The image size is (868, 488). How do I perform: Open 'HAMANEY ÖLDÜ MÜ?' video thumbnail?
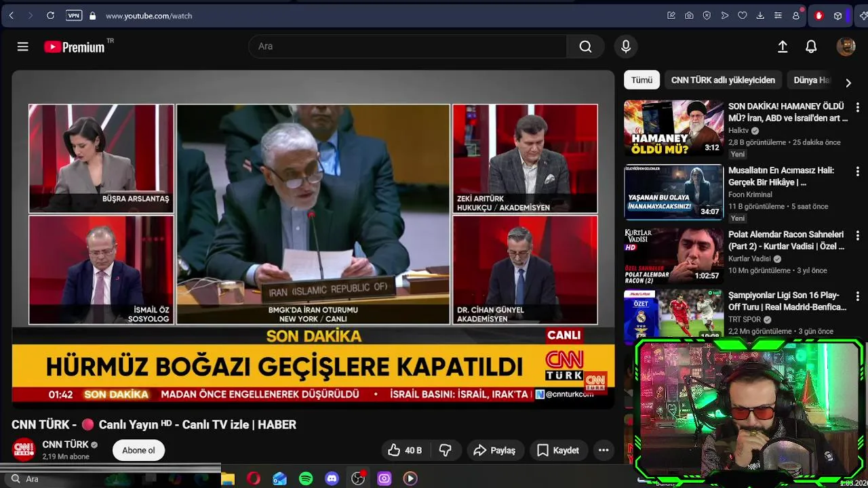click(x=673, y=128)
